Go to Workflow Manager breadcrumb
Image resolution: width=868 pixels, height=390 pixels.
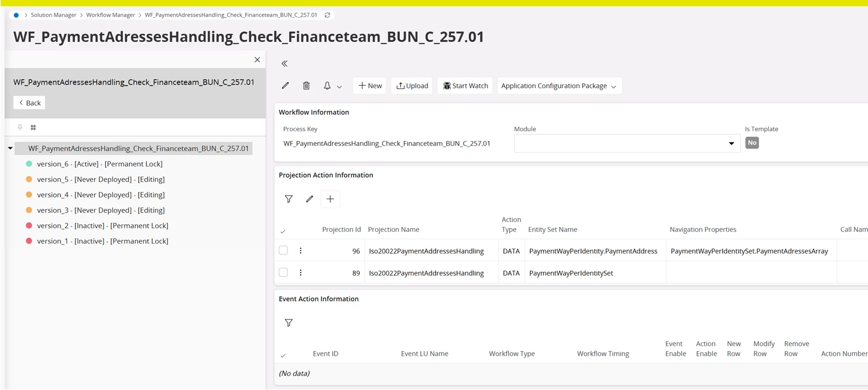pyautogui.click(x=111, y=15)
